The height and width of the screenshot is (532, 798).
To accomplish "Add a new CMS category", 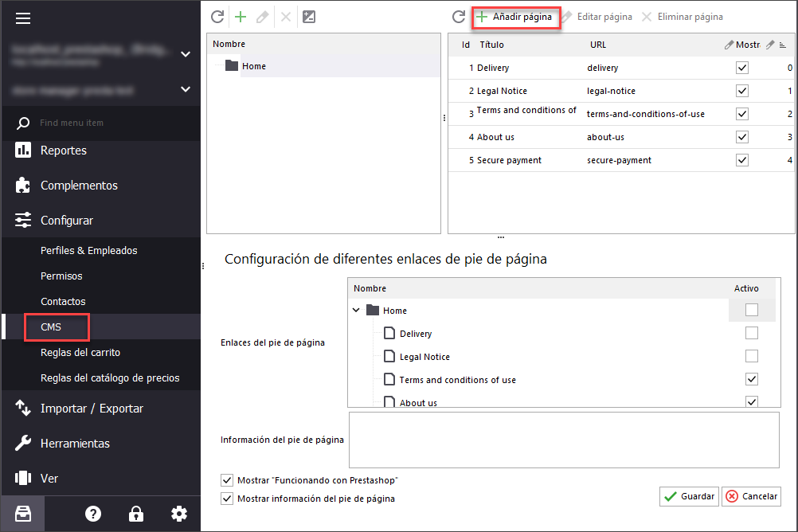I will 241,17.
